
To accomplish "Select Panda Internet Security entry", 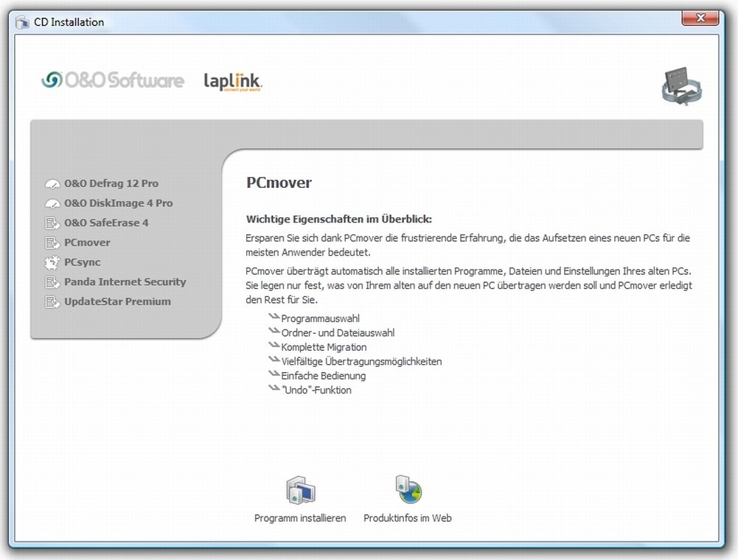I will click(125, 282).
